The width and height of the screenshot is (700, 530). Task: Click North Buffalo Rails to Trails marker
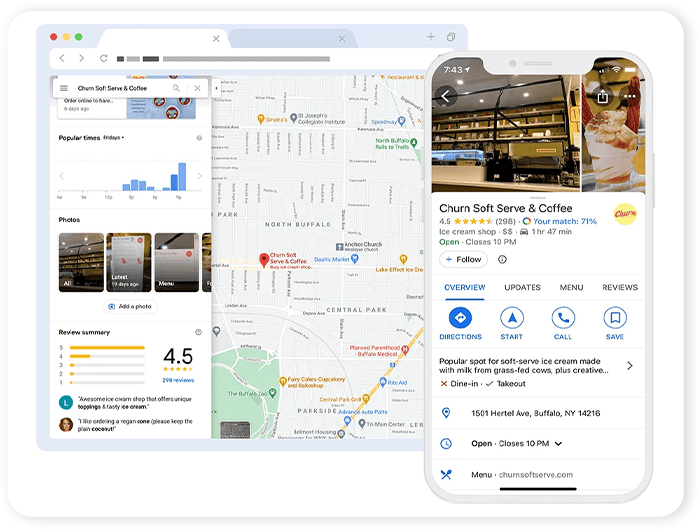click(414, 143)
